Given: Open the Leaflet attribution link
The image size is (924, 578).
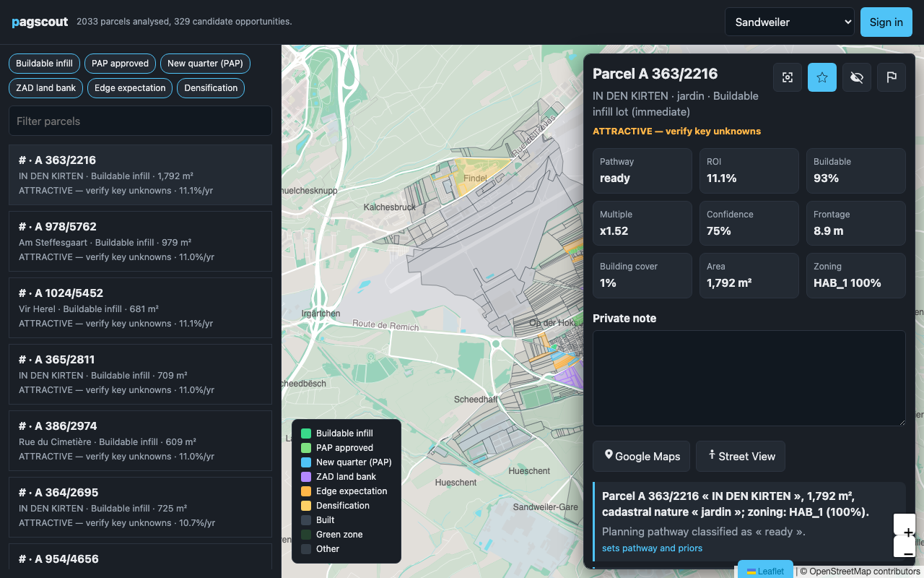Looking at the screenshot, I should point(765,571).
